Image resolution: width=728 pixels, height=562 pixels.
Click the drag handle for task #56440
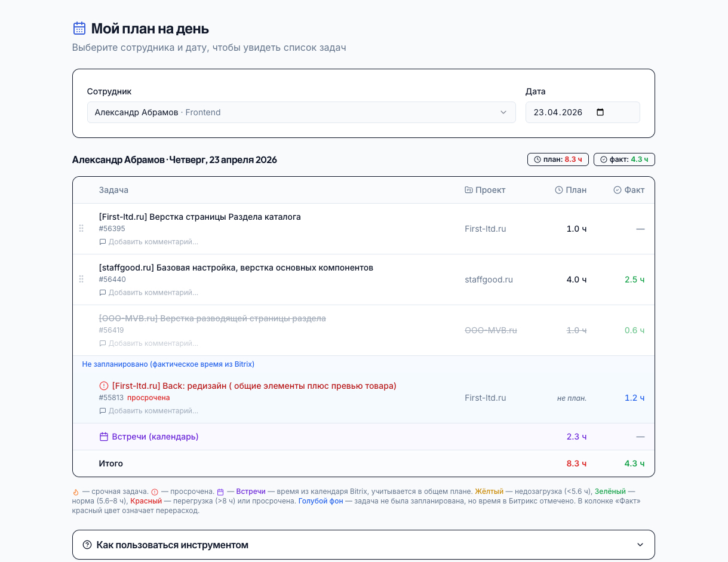(x=81, y=280)
